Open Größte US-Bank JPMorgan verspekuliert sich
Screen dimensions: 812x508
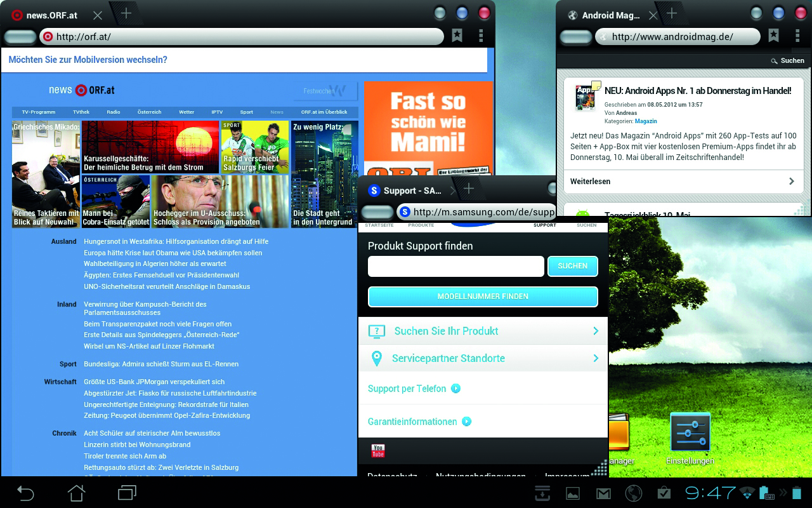(x=154, y=382)
